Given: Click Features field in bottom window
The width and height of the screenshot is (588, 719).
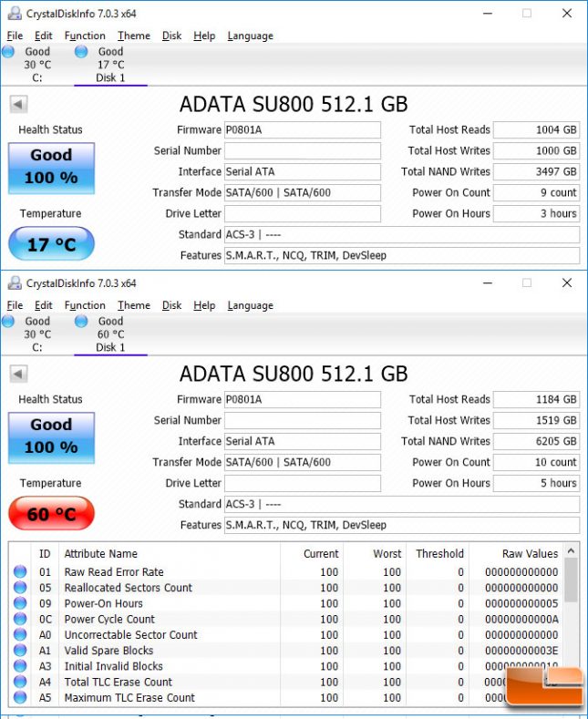Looking at the screenshot, I should coord(402,525).
